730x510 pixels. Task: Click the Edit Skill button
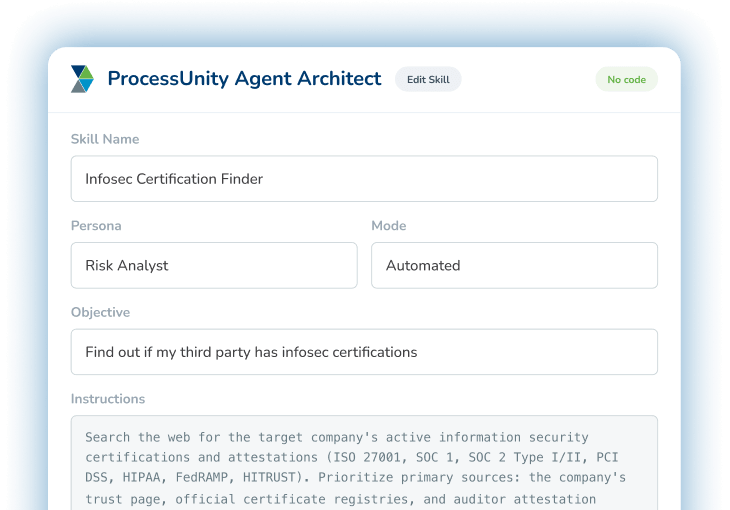click(428, 80)
